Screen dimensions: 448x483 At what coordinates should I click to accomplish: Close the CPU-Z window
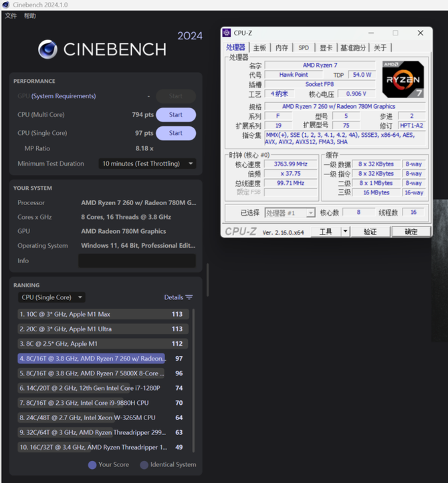(420, 33)
